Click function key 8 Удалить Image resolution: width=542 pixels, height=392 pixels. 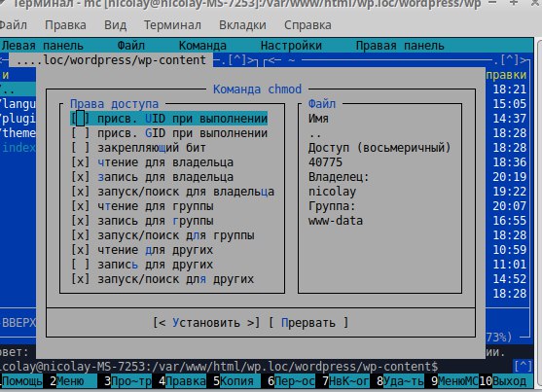pos(400,381)
